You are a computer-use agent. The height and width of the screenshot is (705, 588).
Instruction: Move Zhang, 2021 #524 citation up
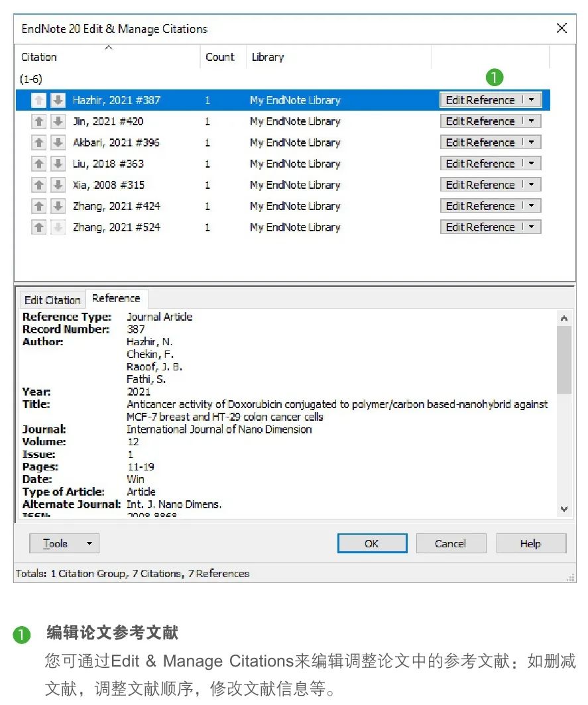38,227
